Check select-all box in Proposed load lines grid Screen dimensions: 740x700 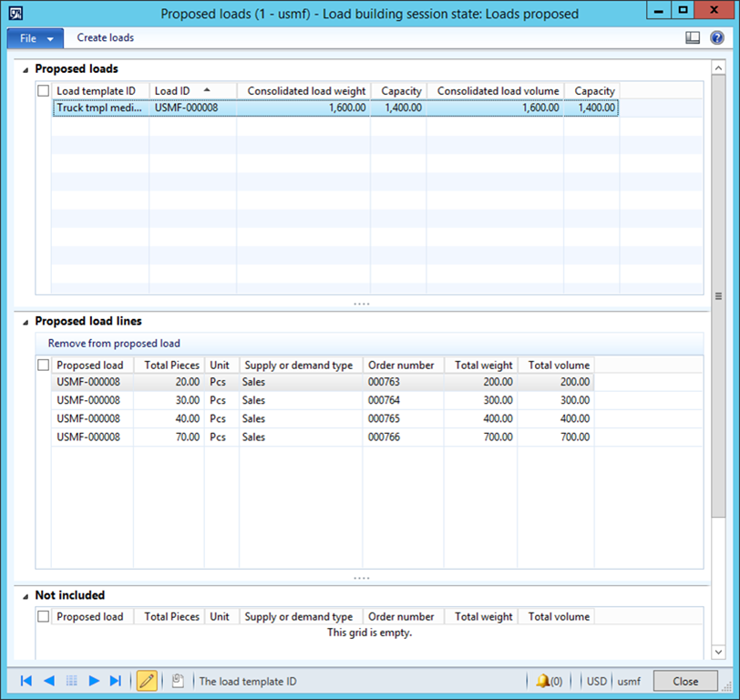click(x=43, y=365)
